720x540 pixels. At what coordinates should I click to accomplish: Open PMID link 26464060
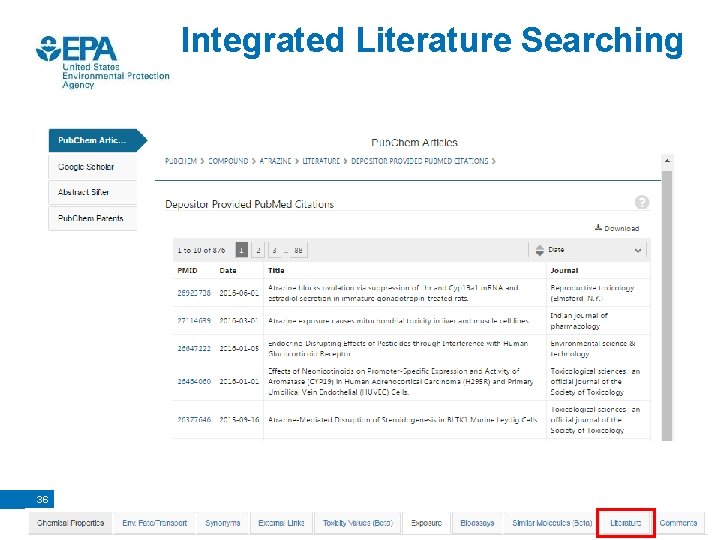pos(194,382)
